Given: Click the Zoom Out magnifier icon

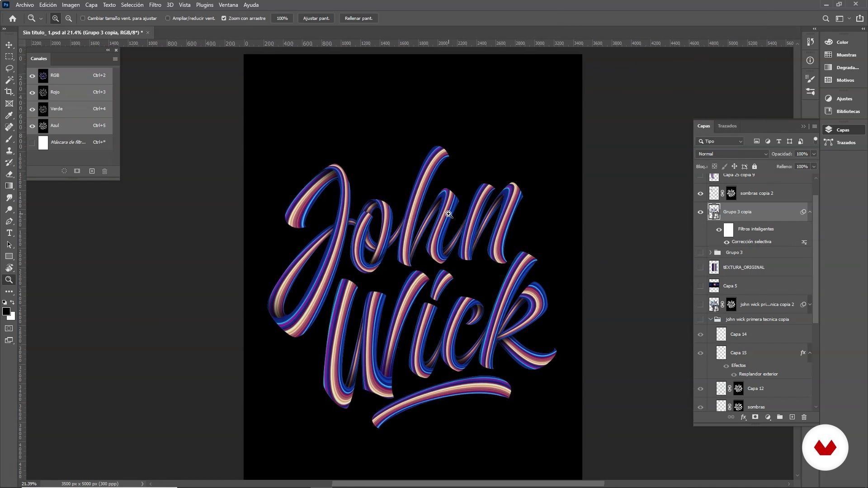Looking at the screenshot, I should [x=69, y=19].
